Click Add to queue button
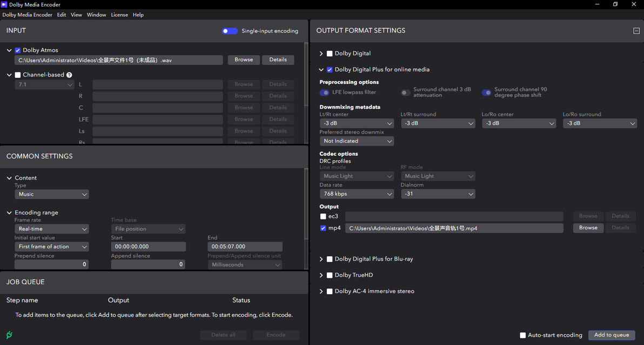This screenshot has height=345, width=644. click(x=612, y=335)
